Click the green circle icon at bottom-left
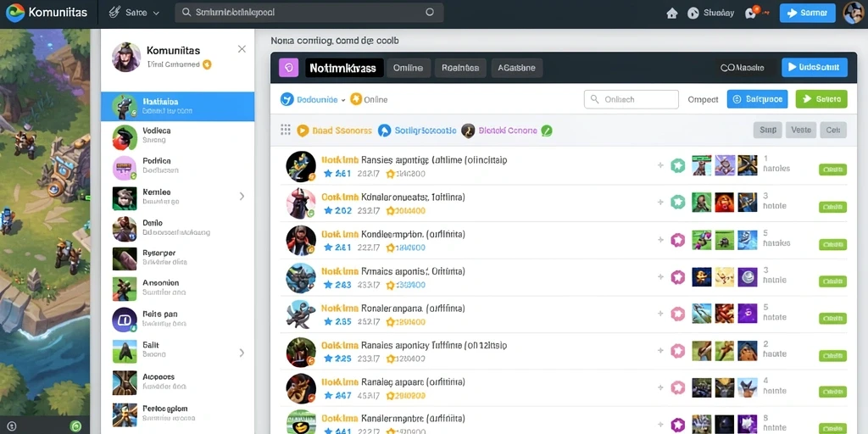 pos(76,426)
